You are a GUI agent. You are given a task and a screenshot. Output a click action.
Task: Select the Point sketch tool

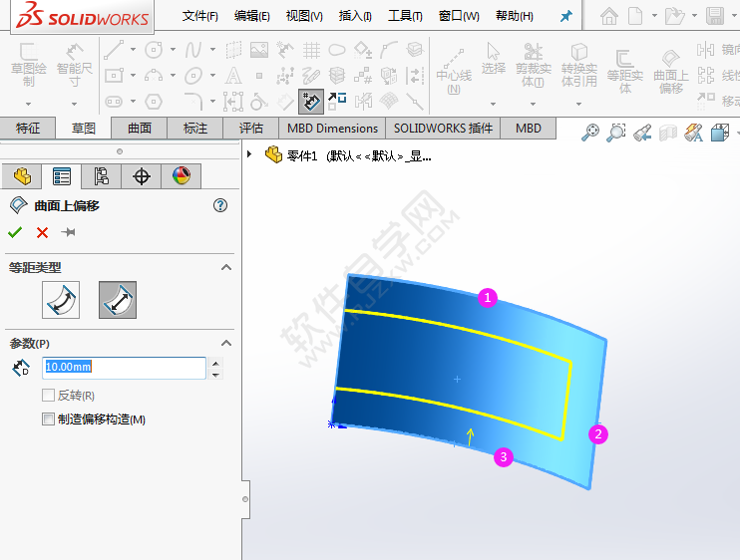pyautogui.click(x=259, y=76)
